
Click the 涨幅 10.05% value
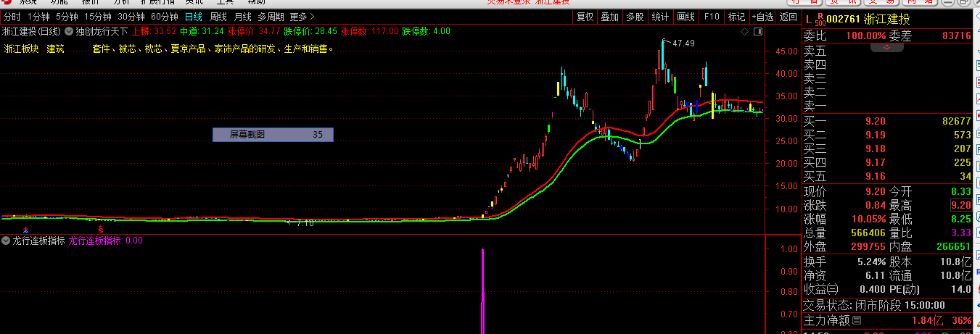pos(869,220)
